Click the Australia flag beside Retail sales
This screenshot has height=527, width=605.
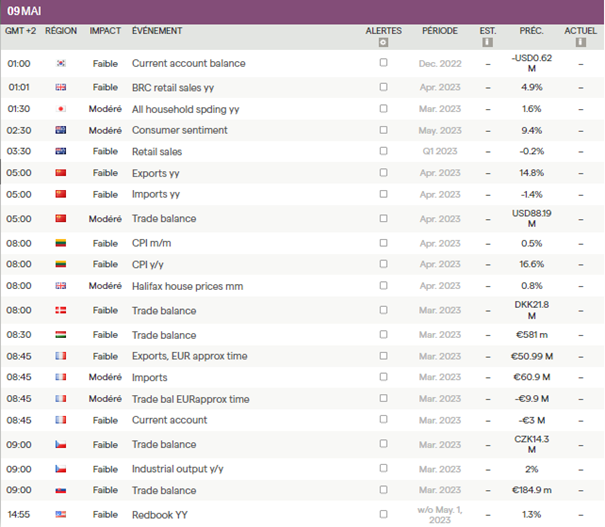coord(61,151)
